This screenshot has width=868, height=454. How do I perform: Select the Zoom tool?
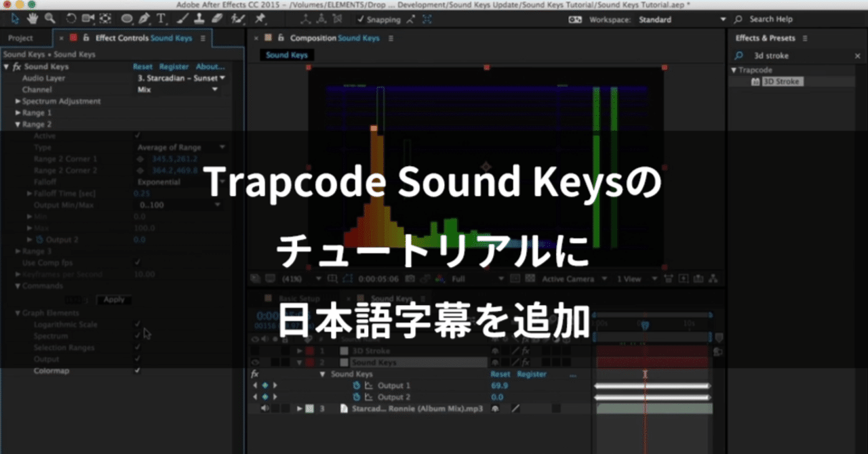[x=49, y=19]
